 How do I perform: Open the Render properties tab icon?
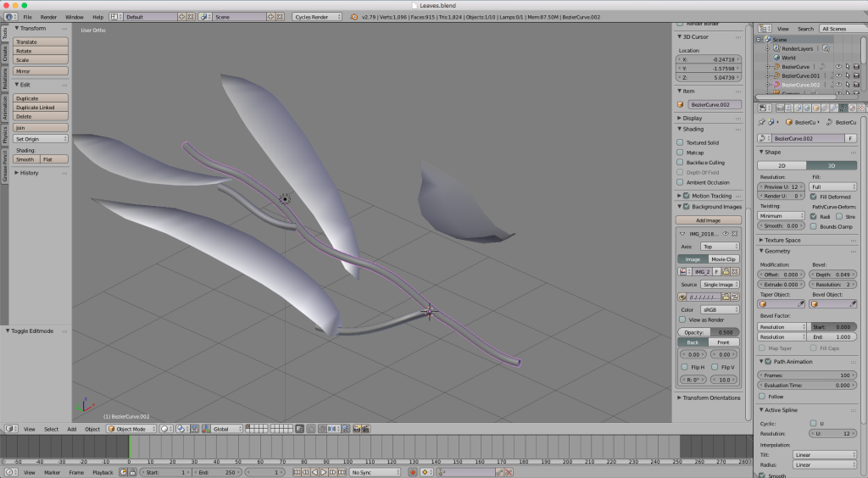pos(780,108)
